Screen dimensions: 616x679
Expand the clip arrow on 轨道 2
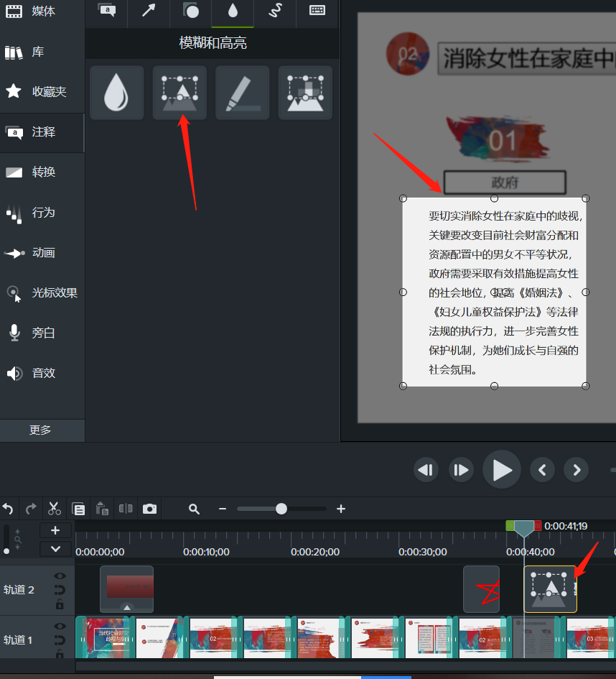[x=127, y=608]
